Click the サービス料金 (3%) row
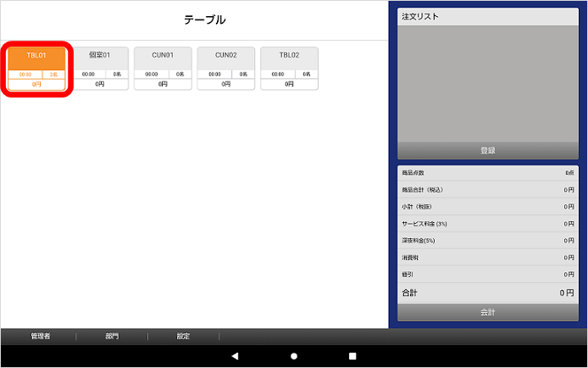588x368 pixels. point(487,224)
